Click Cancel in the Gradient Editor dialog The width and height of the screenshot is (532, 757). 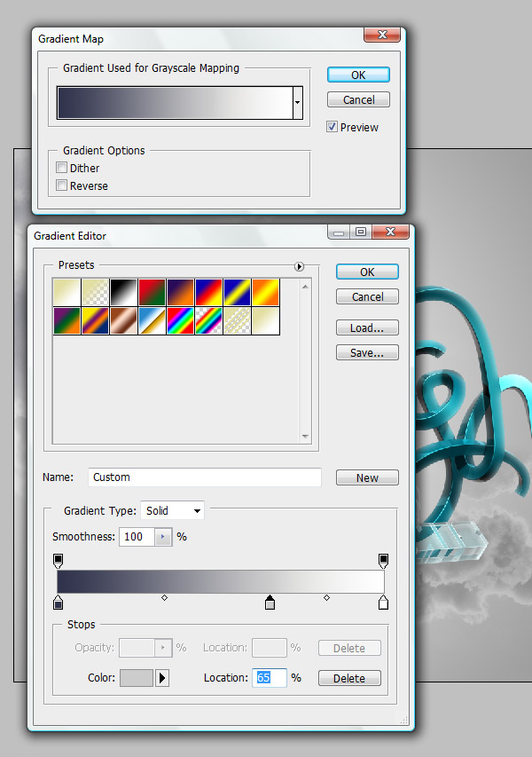(368, 297)
